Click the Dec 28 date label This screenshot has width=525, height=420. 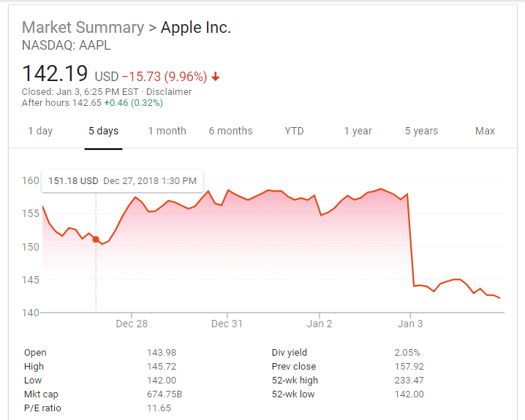click(x=132, y=324)
